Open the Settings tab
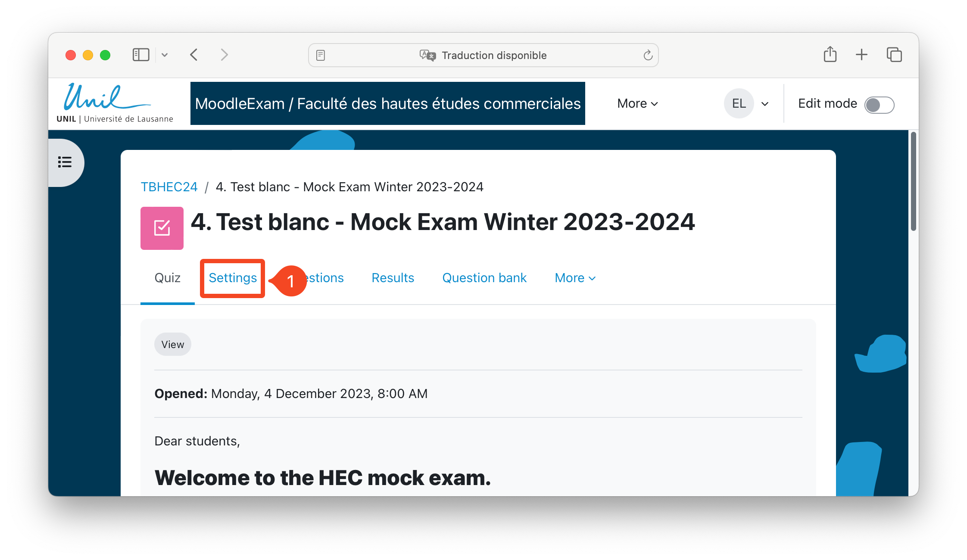The height and width of the screenshot is (560, 967). coord(233,278)
